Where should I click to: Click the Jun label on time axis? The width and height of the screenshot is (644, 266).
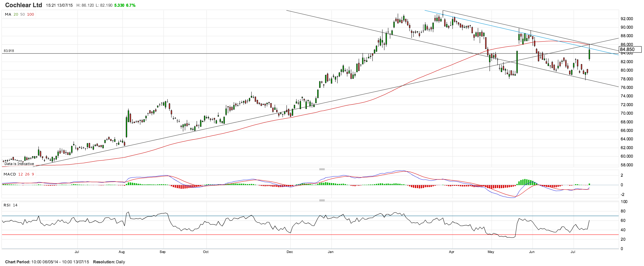[x=532, y=252]
